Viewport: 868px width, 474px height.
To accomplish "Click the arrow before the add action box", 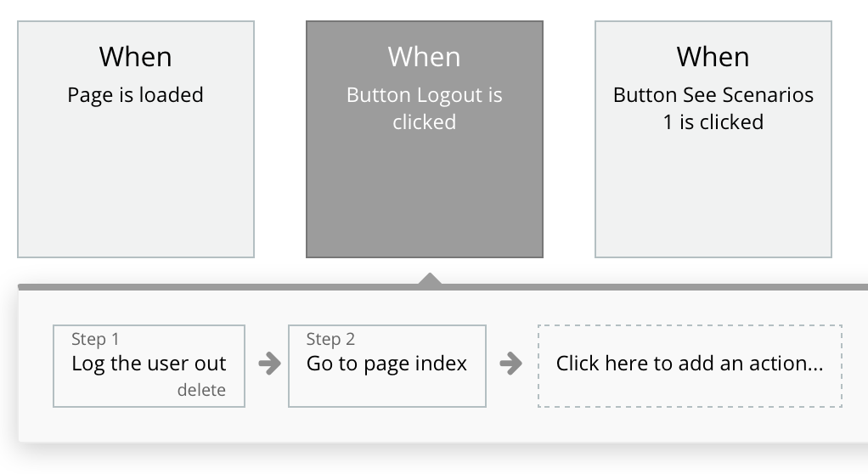I will (x=510, y=364).
